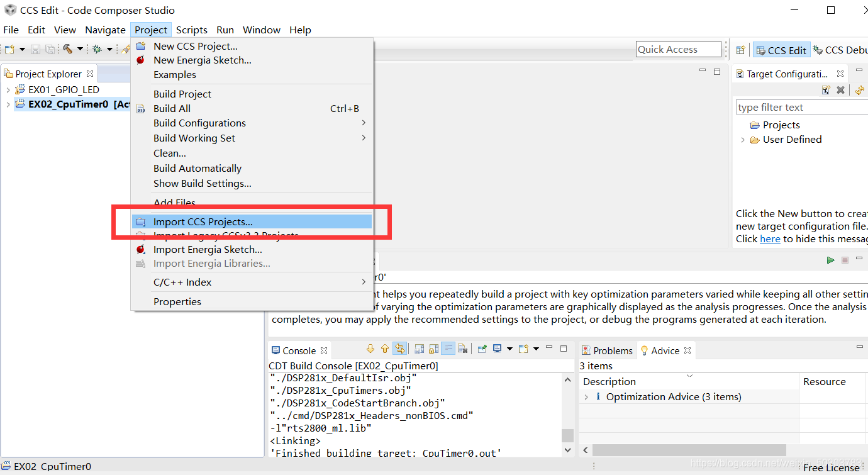This screenshot has width=868, height=475.
Task: Click the Console next-error down arrow icon
Action: (370, 349)
